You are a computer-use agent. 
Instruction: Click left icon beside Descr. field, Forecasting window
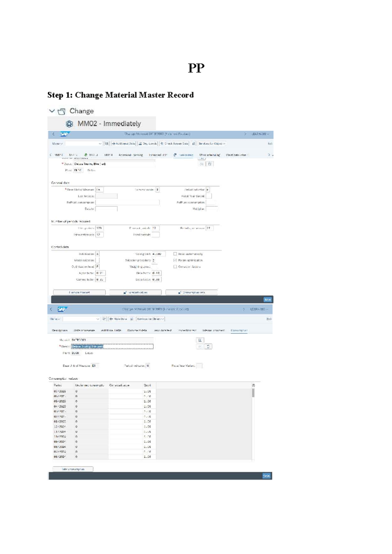pyautogui.click(x=202, y=164)
